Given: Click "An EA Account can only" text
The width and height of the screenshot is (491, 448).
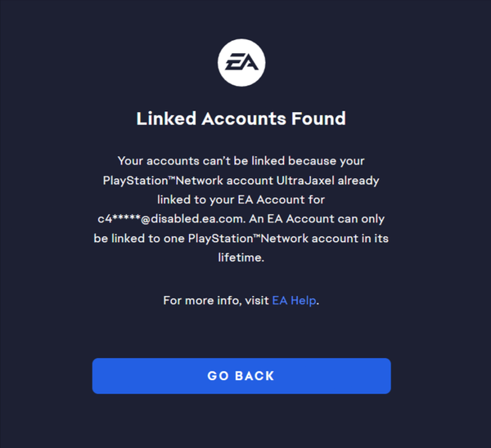Looking at the screenshot, I should (317, 218).
